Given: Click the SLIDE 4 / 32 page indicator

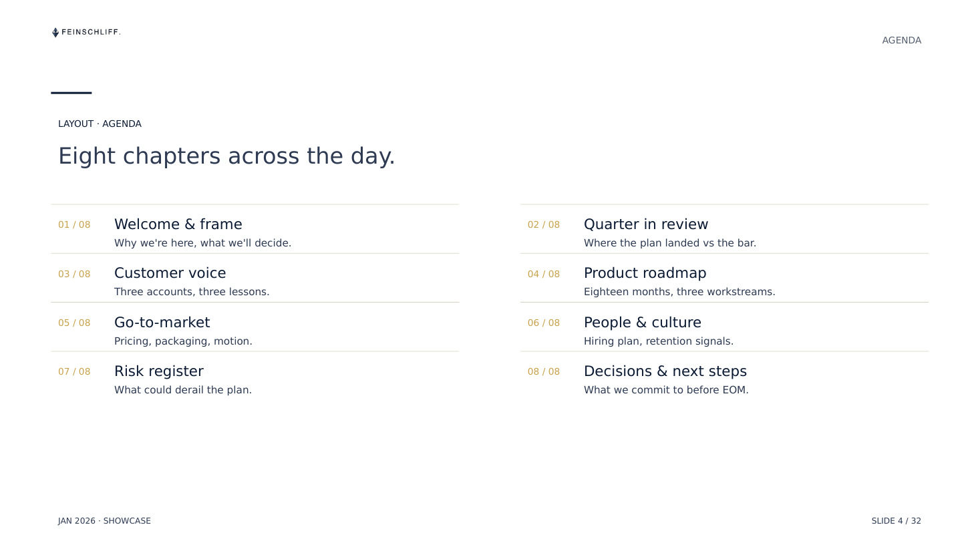Looking at the screenshot, I should [896, 521].
